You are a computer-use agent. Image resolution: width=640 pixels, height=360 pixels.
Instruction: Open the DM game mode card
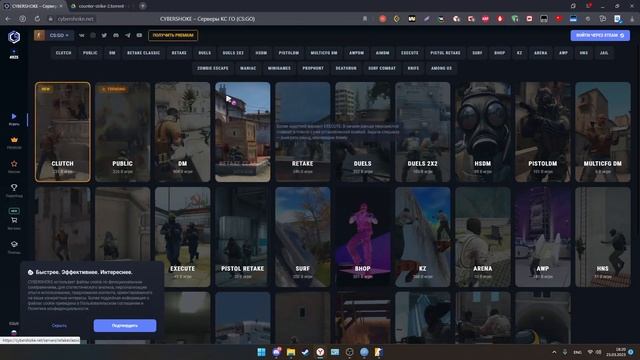(x=182, y=132)
